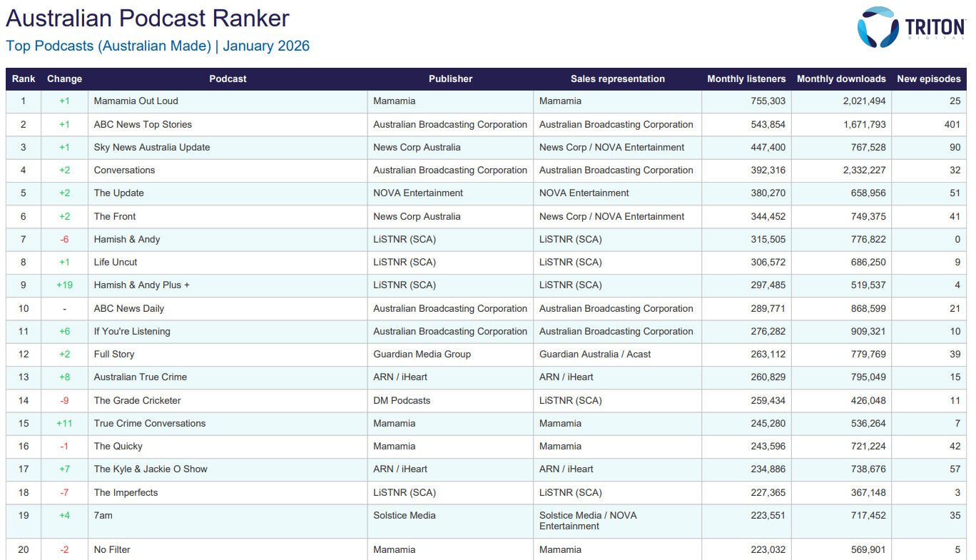Open the Mamamia Out Loud podcast entry
The image size is (976, 560).
click(x=136, y=101)
